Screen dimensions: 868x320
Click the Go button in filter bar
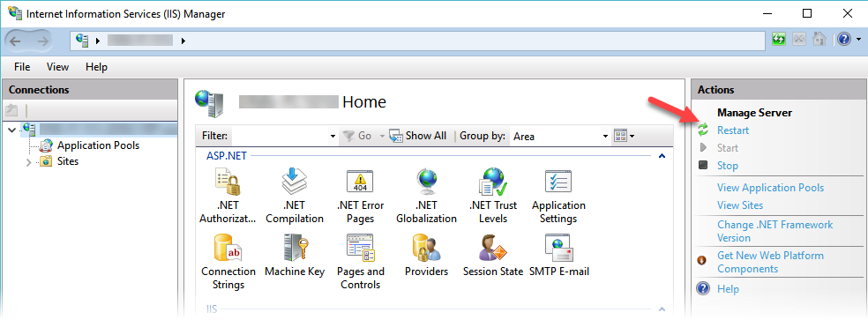point(357,136)
